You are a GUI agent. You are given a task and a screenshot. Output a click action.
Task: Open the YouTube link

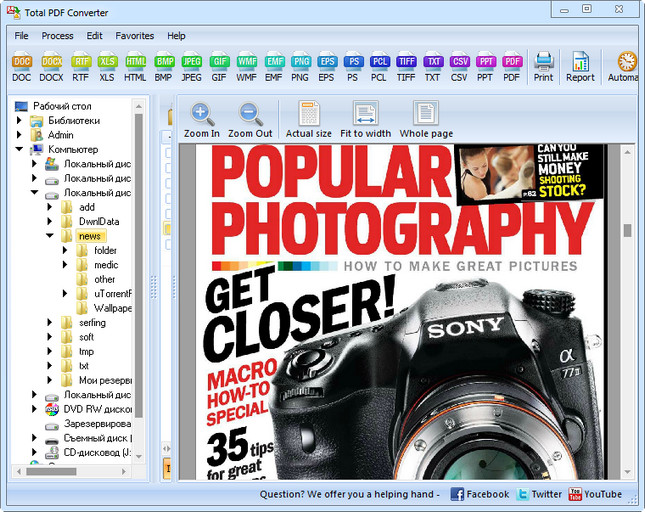[x=595, y=494]
